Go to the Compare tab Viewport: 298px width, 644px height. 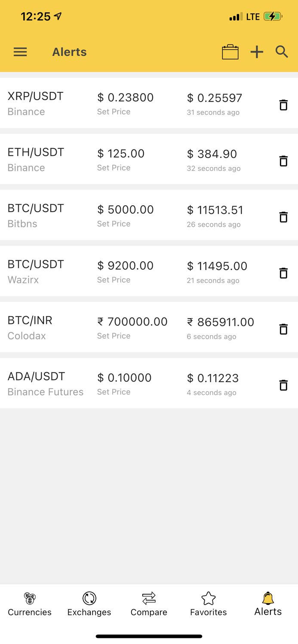[x=149, y=603]
